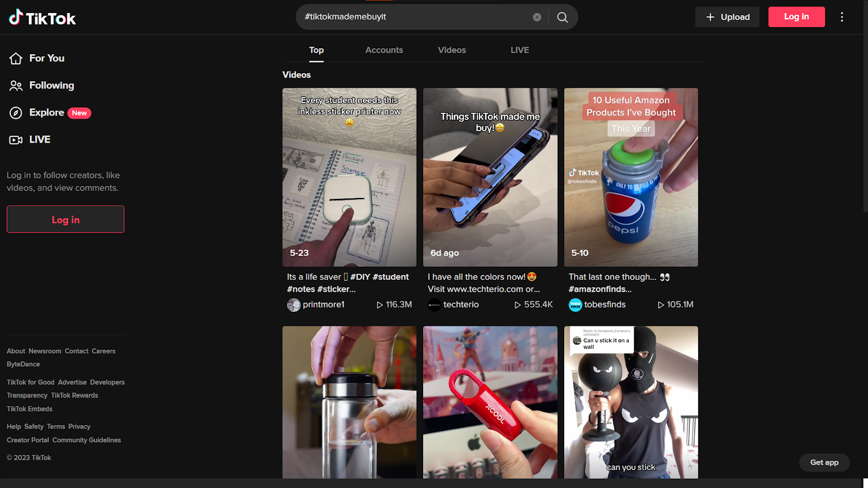Open the Newsroom footer link
This screenshot has height=488, width=868.
click(45, 351)
